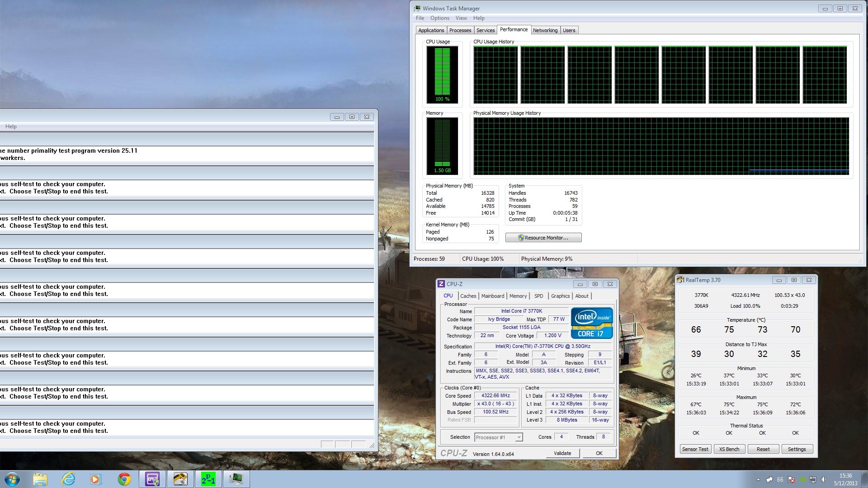Switch to the Services tab
This screenshot has height=488, width=868.
[486, 30]
